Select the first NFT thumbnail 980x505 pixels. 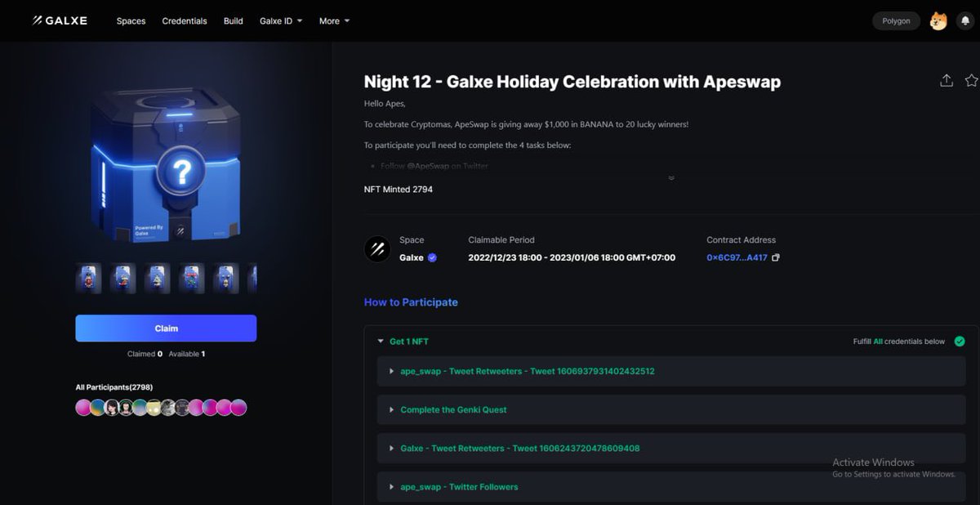click(89, 279)
